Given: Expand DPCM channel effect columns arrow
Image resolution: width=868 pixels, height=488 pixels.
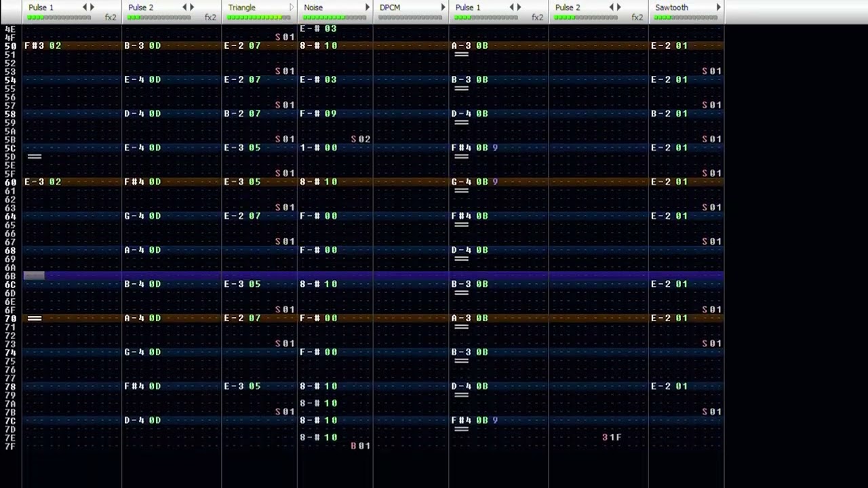Looking at the screenshot, I should [x=443, y=7].
